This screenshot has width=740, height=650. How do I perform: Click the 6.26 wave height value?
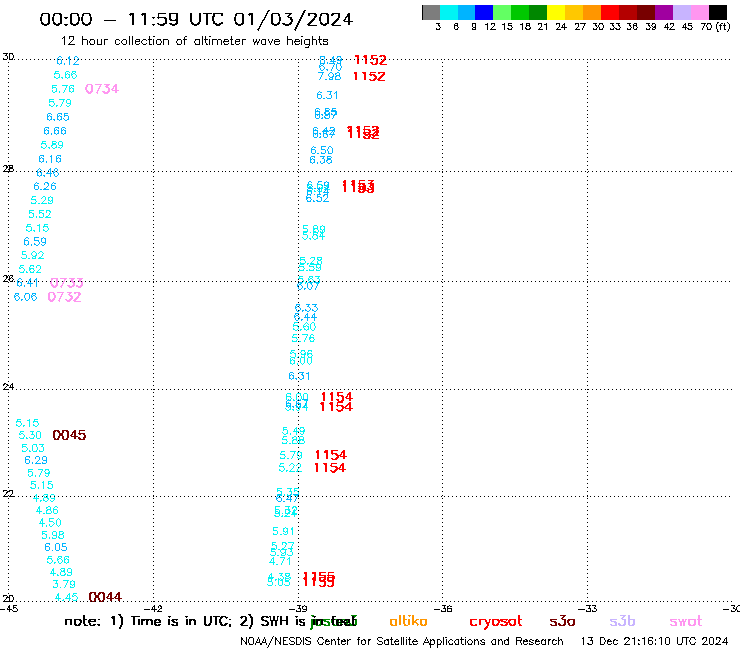(x=45, y=186)
